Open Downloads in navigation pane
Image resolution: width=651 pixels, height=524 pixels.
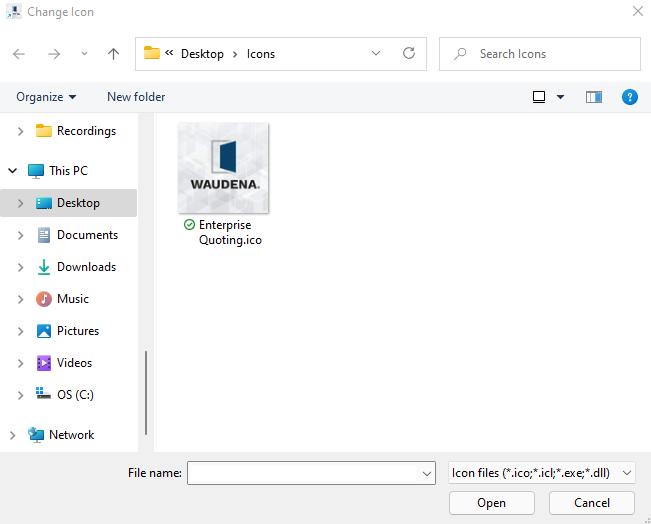point(86,267)
